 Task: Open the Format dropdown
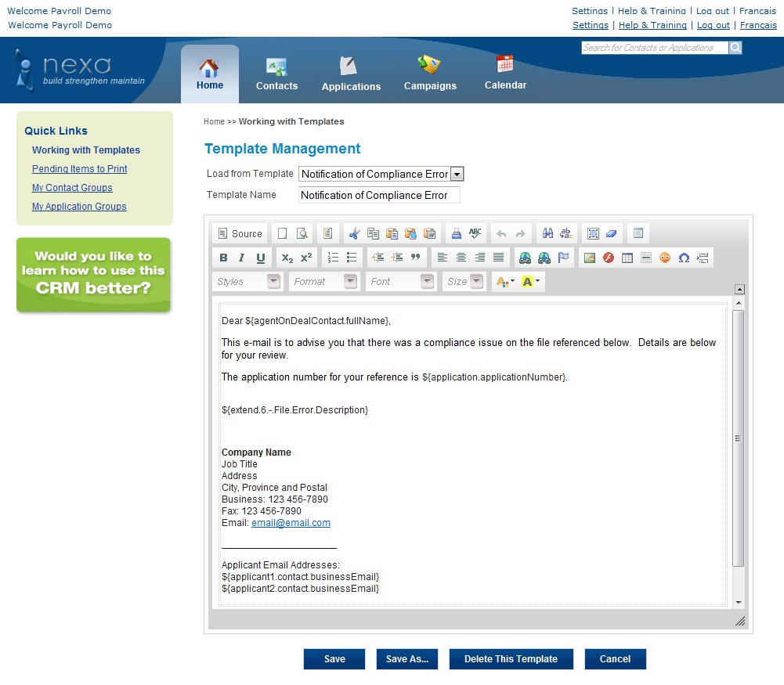(324, 282)
